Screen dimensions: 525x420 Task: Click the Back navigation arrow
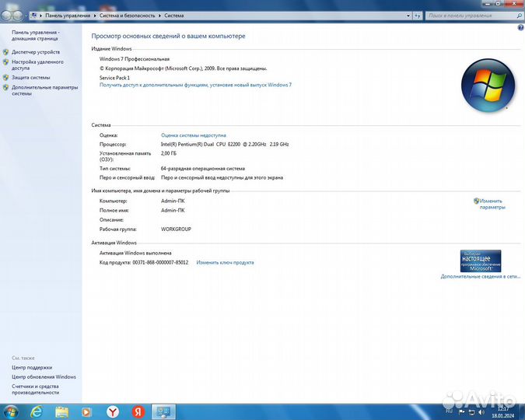[6, 16]
